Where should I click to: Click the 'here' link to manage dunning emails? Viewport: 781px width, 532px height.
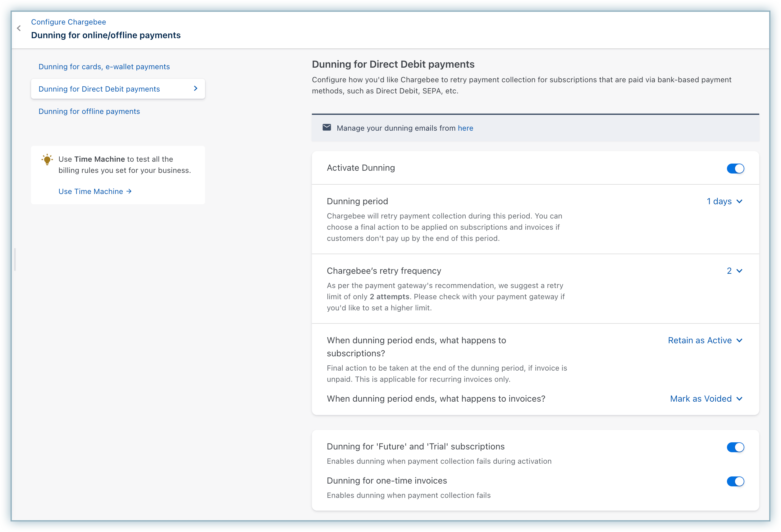[465, 128]
